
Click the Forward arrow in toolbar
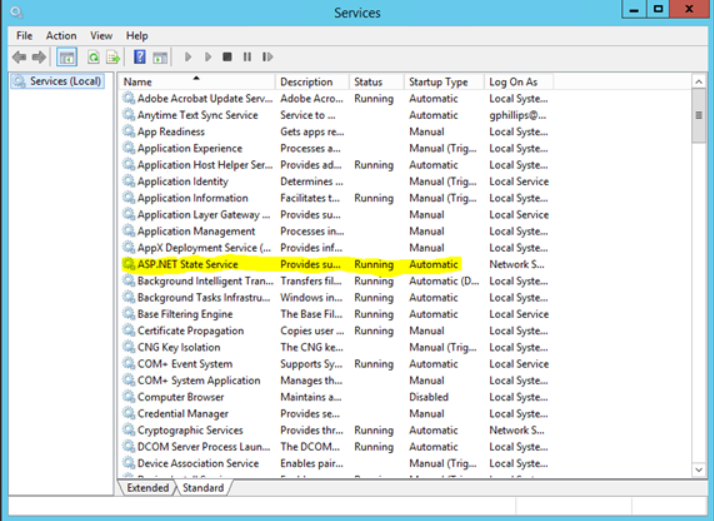tap(39, 57)
